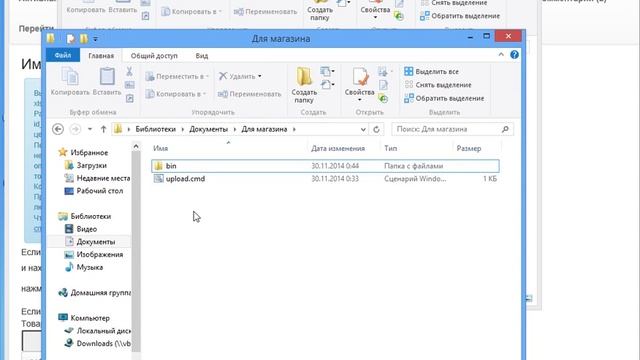
Task: Click the forward navigation arrow
Action: (x=75, y=129)
